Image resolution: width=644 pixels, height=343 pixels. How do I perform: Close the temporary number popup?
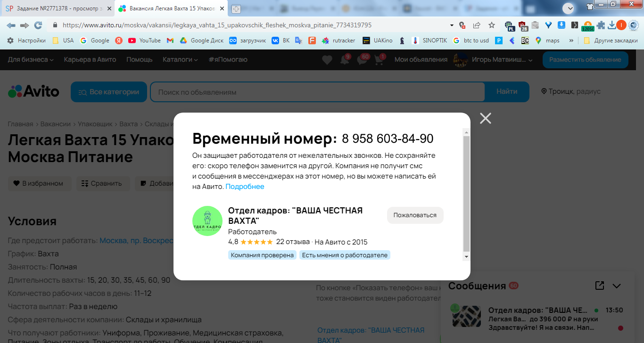[486, 118]
